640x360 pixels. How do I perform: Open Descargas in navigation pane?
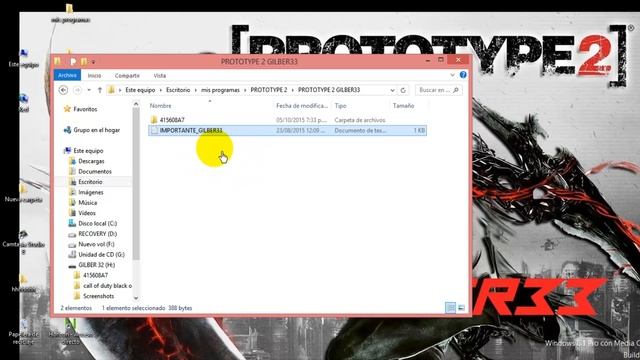pyautogui.click(x=91, y=161)
